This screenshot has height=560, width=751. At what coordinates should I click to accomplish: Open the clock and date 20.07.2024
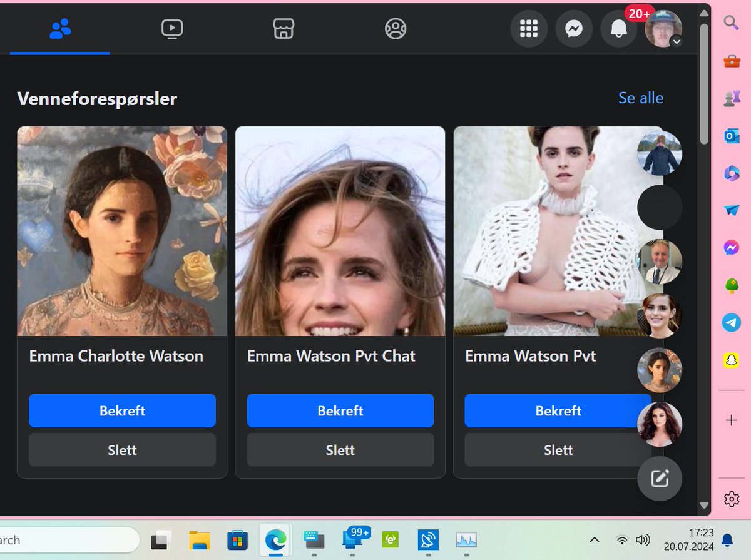pos(688,539)
